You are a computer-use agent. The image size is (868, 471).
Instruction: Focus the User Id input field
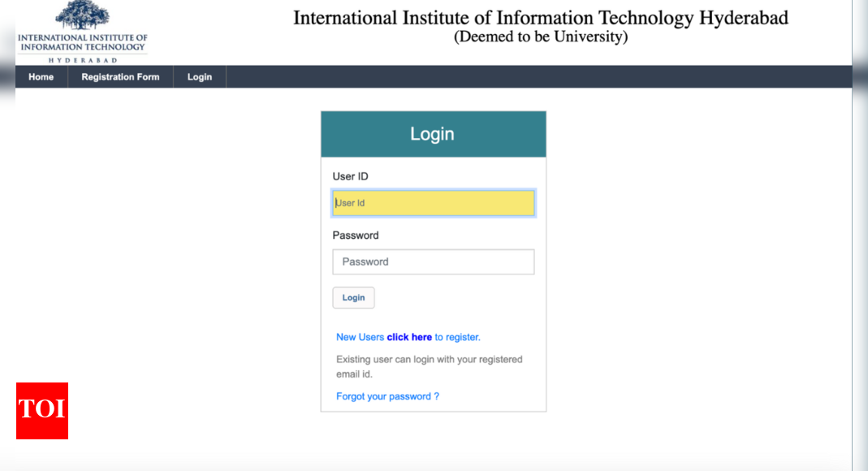(x=434, y=203)
